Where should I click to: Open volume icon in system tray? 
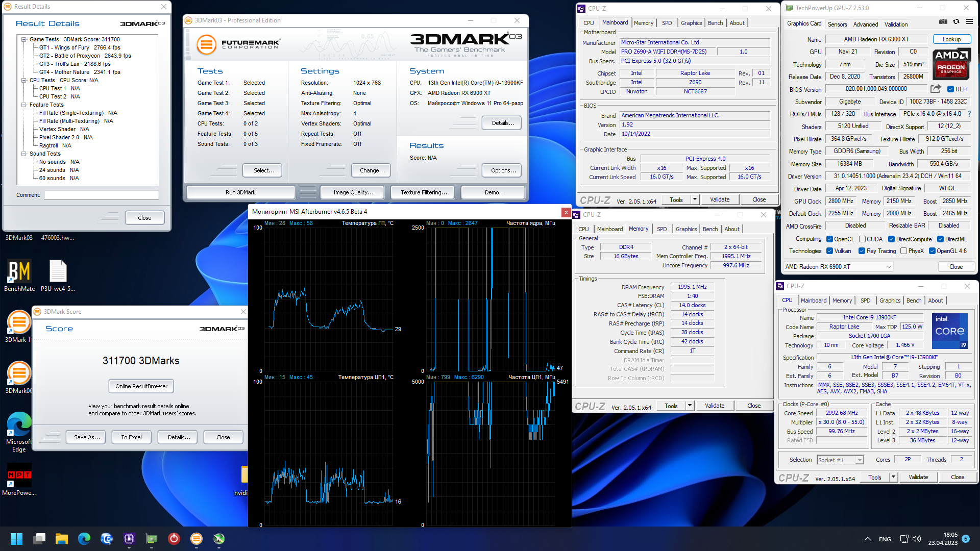coord(917,539)
